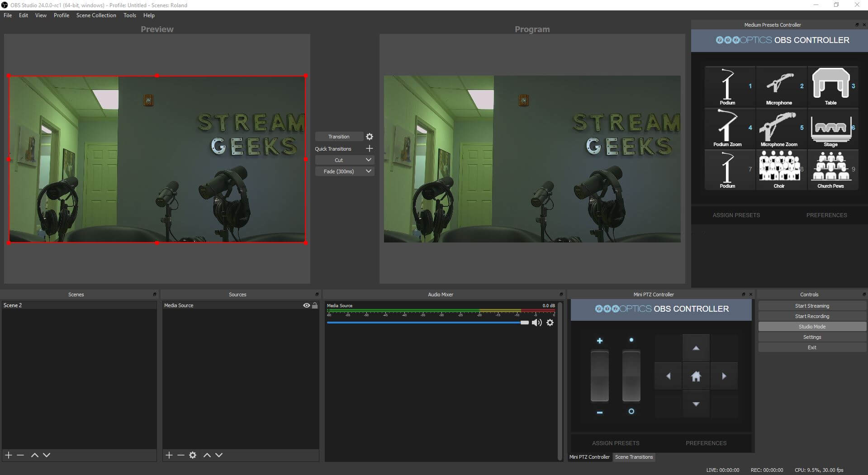Select the Microphone preset 2
The width and height of the screenshot is (868, 475).
(x=781, y=86)
